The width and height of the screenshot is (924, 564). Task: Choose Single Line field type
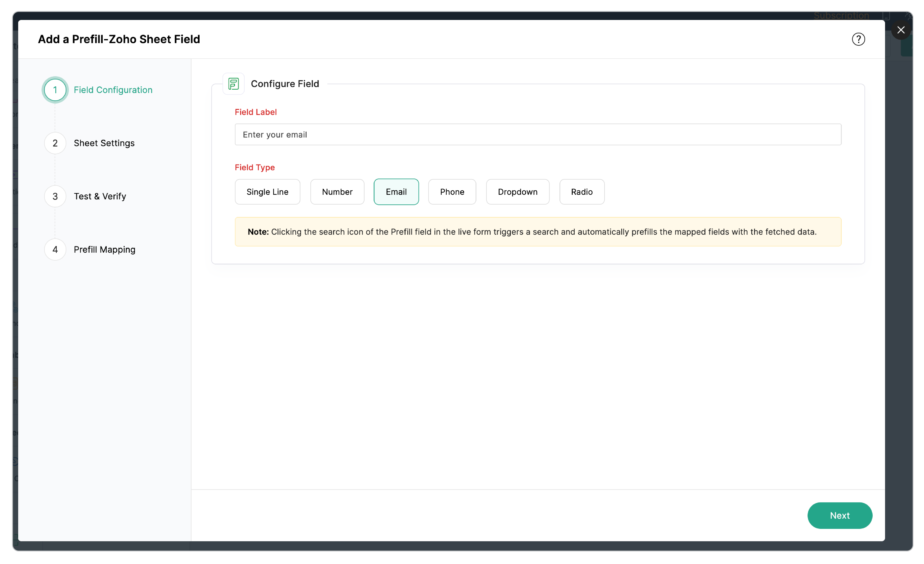[267, 192]
